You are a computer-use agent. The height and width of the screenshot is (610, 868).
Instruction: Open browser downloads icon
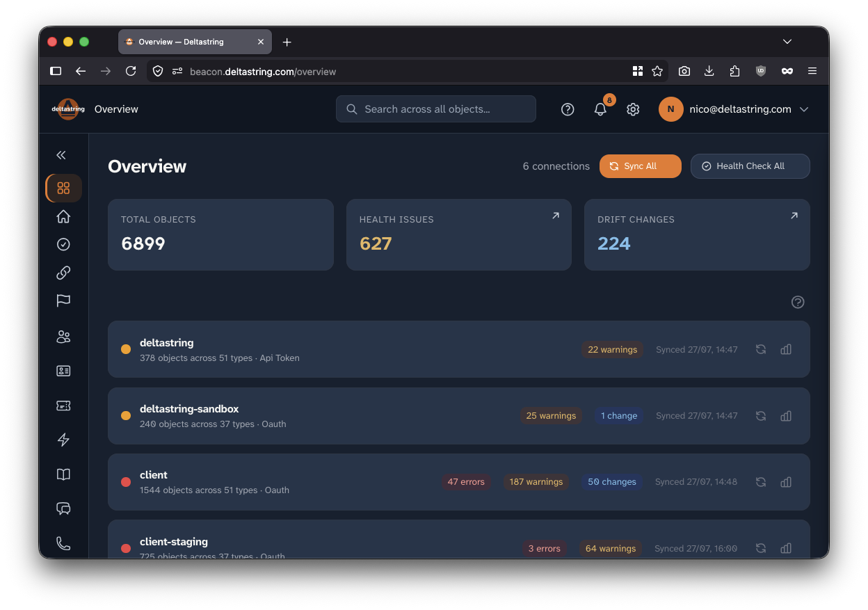(x=709, y=71)
